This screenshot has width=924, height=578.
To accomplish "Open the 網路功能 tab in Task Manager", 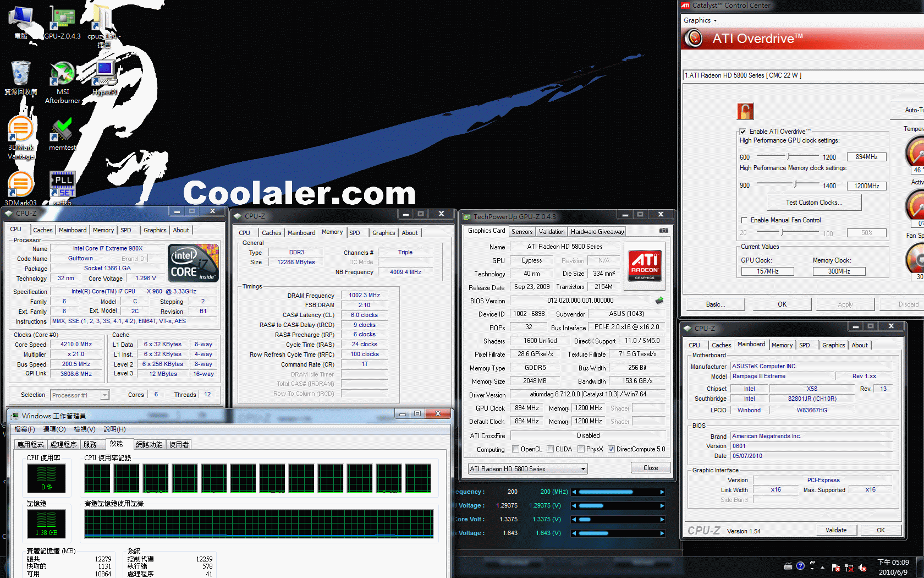I will pos(149,445).
